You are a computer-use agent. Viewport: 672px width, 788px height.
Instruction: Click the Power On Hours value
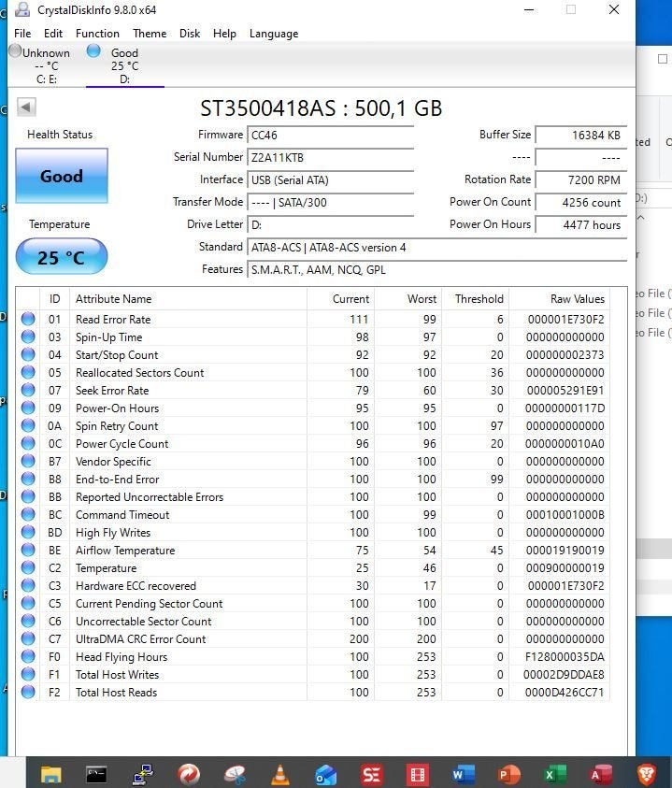[x=581, y=224]
